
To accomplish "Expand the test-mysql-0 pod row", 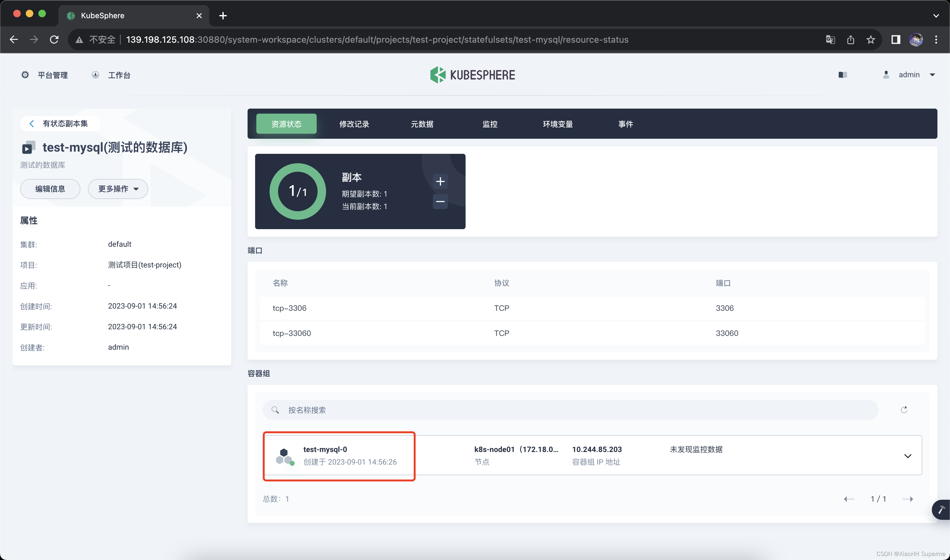I will pos(908,456).
